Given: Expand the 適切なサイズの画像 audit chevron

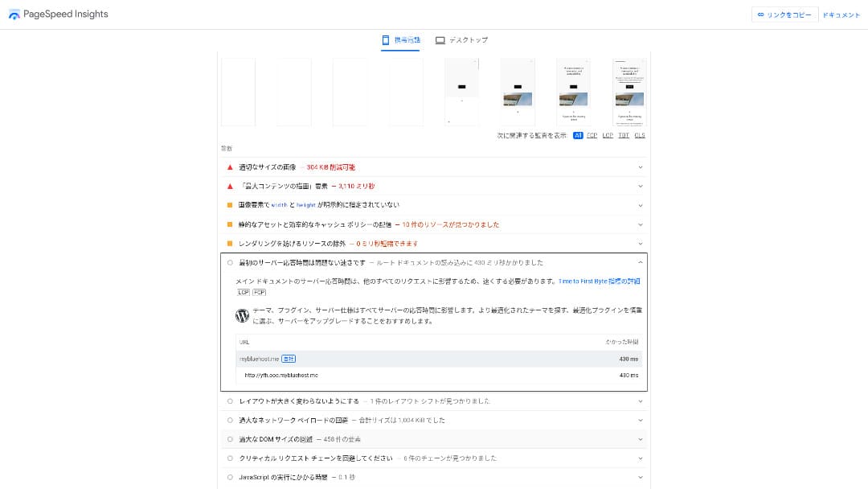Looking at the screenshot, I should (641, 167).
